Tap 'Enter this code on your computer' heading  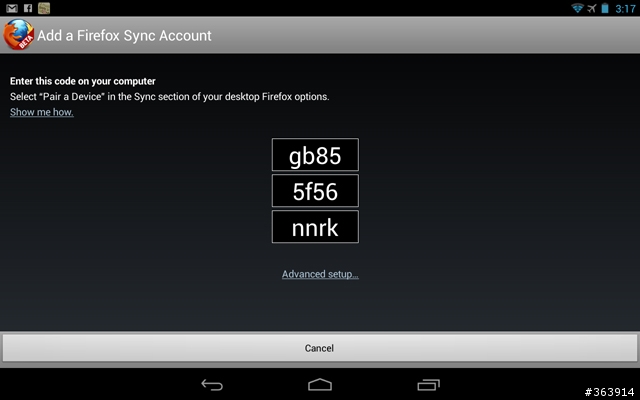[83, 81]
